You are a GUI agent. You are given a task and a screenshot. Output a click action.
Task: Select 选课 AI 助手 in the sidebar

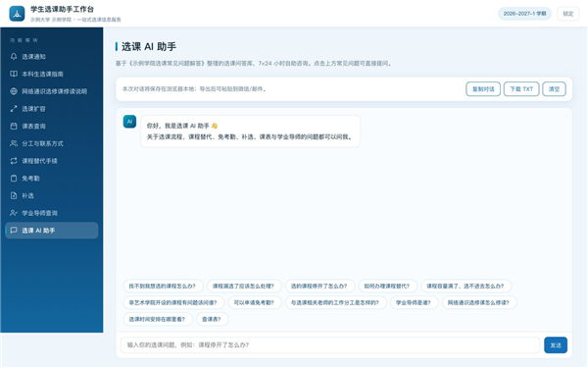[52, 231]
